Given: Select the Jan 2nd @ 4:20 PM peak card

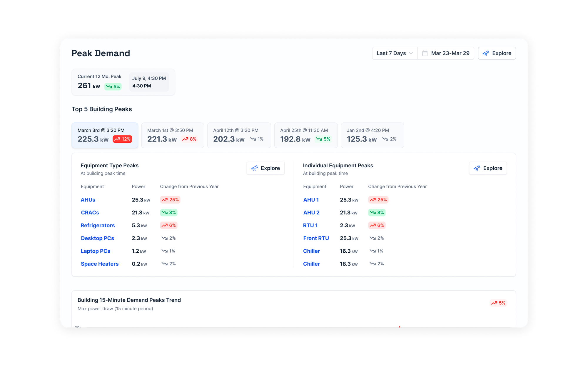Looking at the screenshot, I should [x=372, y=135].
